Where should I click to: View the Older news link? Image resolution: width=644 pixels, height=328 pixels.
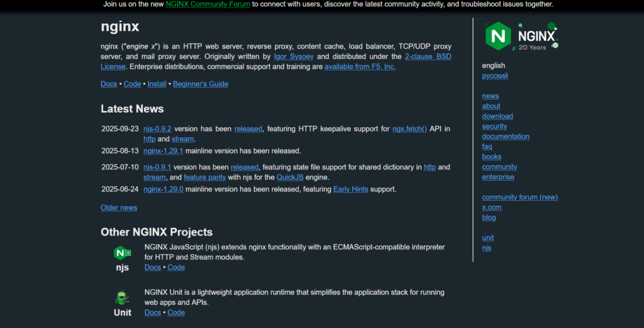click(119, 208)
